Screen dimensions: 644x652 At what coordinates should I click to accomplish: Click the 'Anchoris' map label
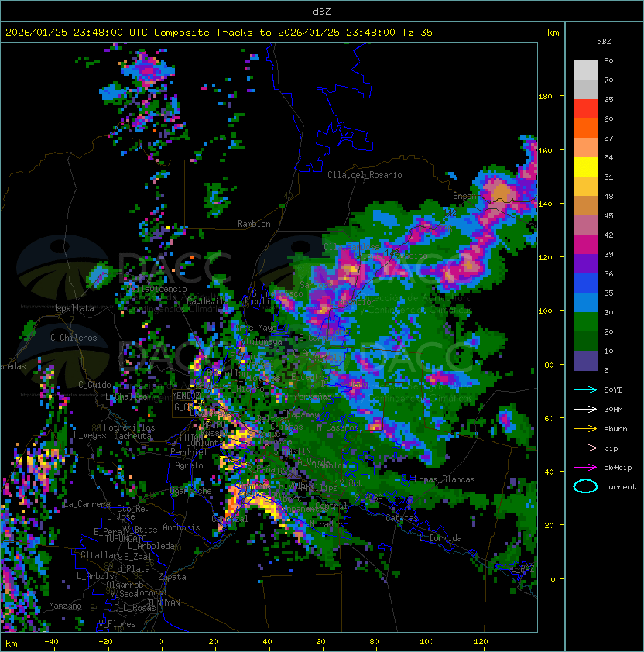pyautogui.click(x=181, y=527)
